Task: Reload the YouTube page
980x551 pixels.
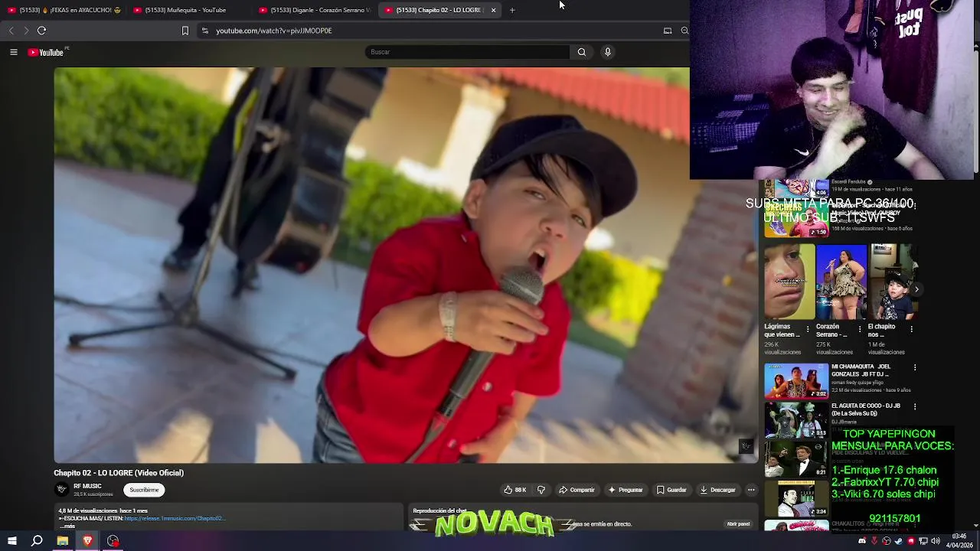Action: pyautogui.click(x=42, y=31)
